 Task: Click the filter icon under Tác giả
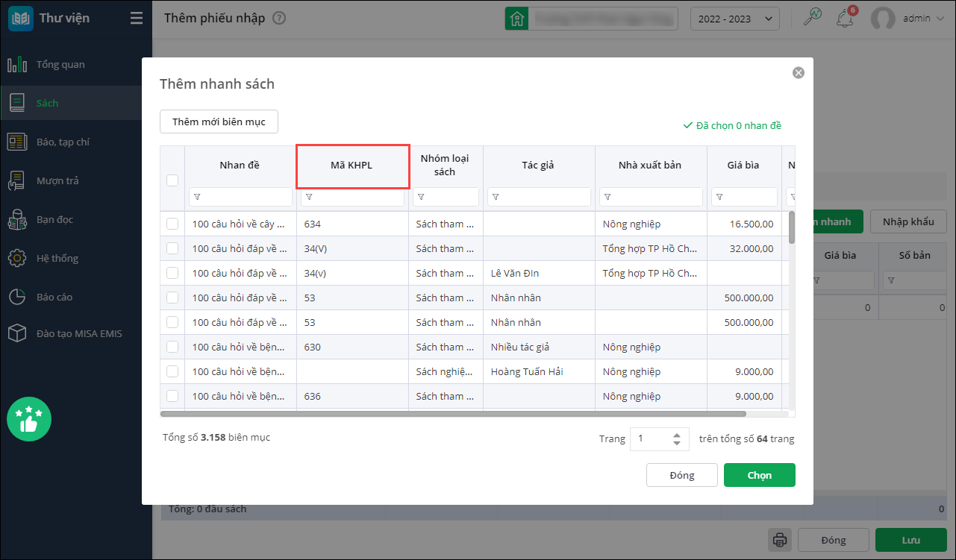[x=496, y=198]
